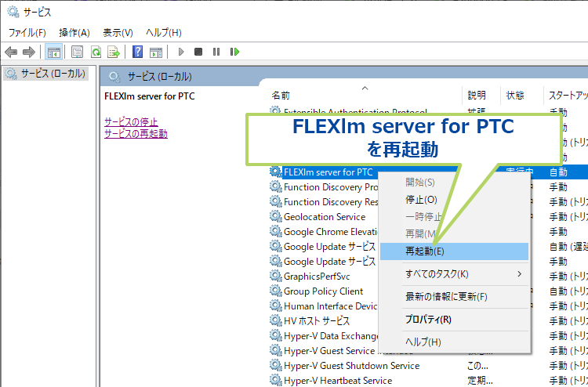The width and height of the screenshot is (588, 387).
Task: Open the 表示(V) menu
Action: [x=118, y=33]
